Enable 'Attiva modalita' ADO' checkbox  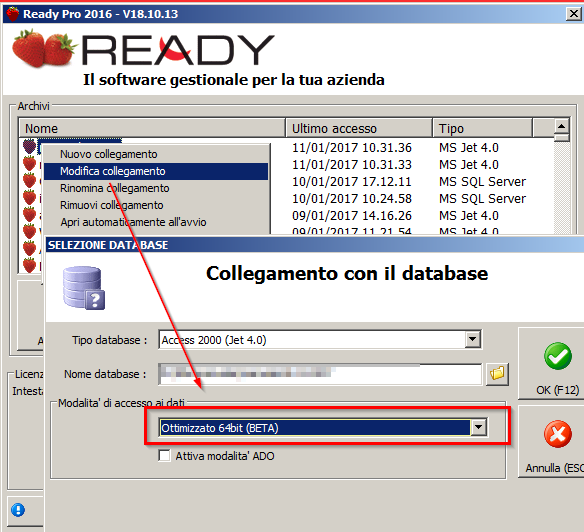(x=164, y=456)
